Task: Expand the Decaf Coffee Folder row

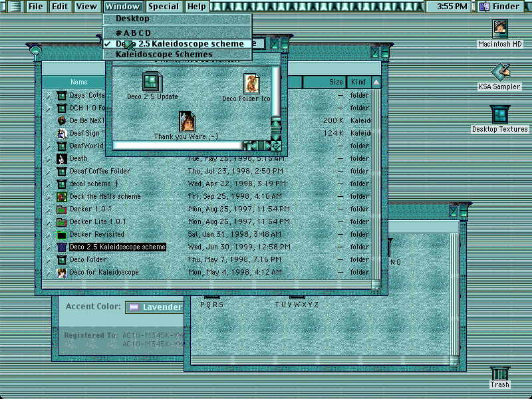Action: pyautogui.click(x=48, y=172)
